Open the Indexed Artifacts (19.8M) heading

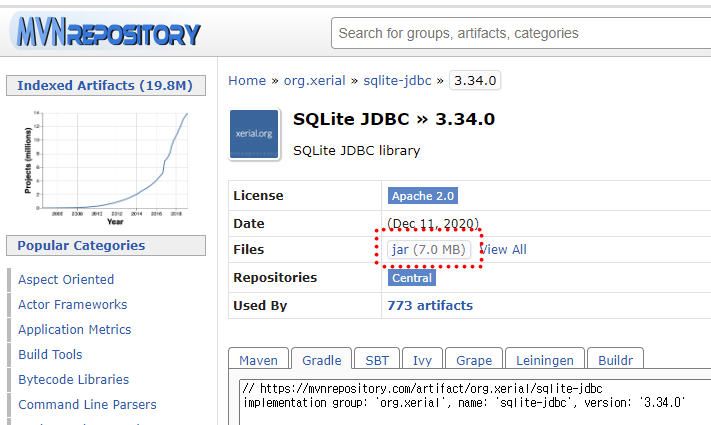[106, 86]
